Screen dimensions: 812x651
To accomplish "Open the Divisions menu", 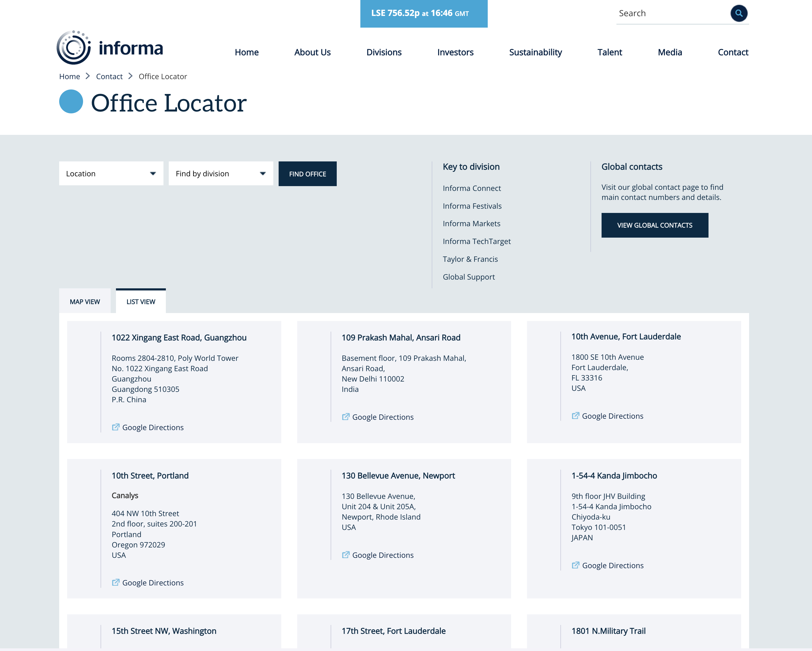I will coord(384,52).
